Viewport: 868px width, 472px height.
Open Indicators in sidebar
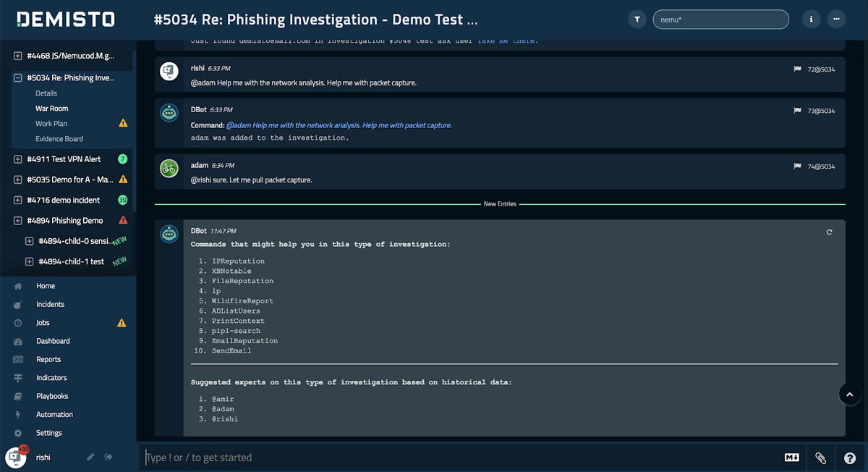51,378
